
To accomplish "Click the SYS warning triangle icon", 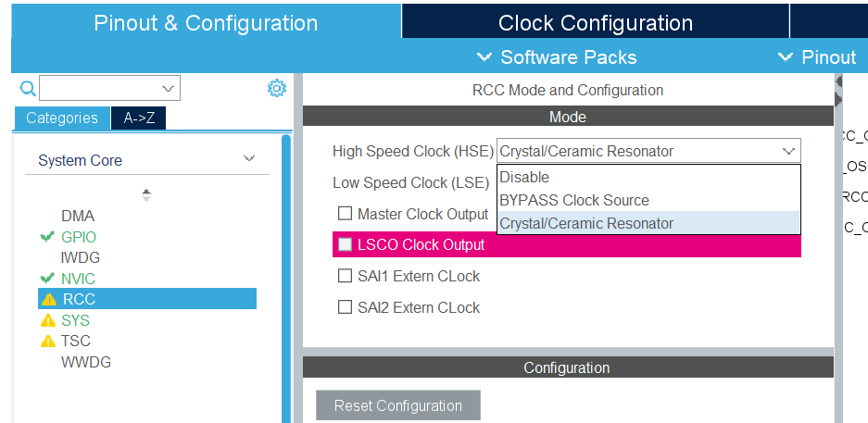I will click(49, 320).
